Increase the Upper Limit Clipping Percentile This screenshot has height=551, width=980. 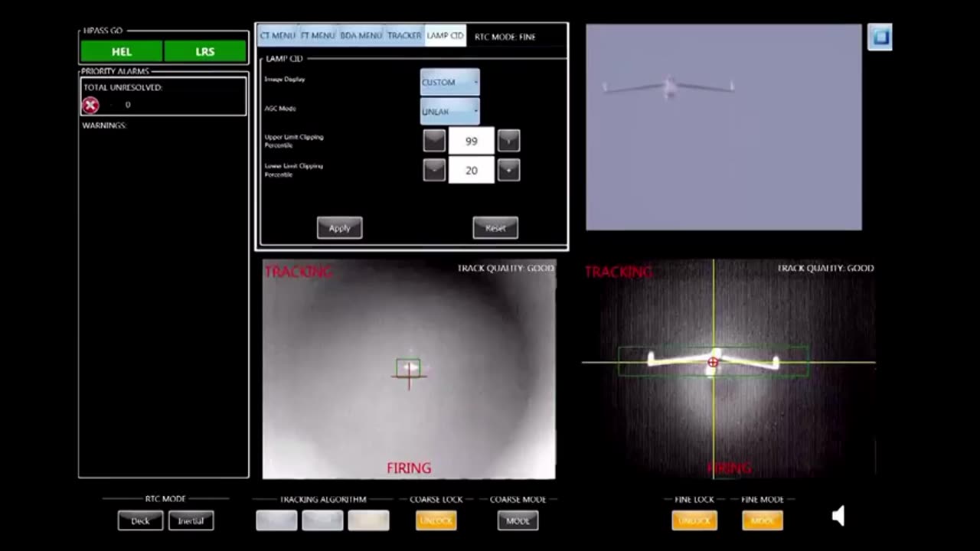point(508,141)
